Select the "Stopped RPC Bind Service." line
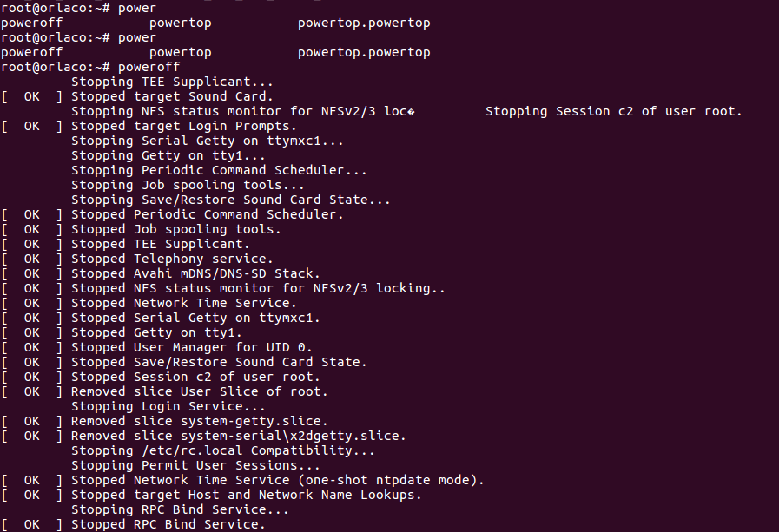Screen dimensions: 779x532 [168, 524]
